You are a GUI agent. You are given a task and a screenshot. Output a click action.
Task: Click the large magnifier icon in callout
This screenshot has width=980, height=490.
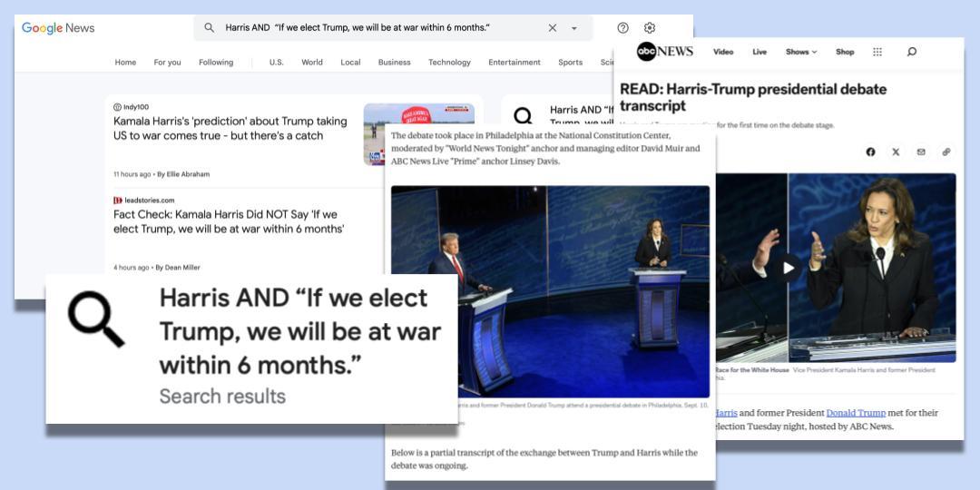point(96,319)
